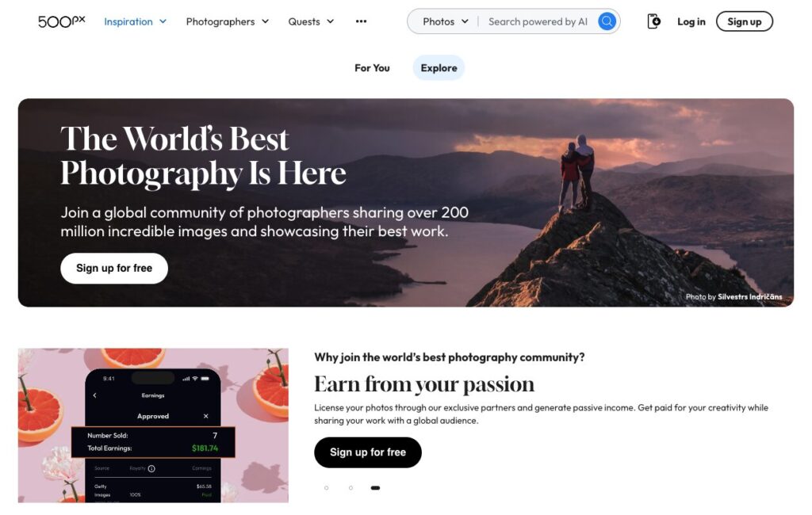The height and width of the screenshot is (515, 812).
Task: Open the Photos search type dropdown
Action: coord(446,21)
